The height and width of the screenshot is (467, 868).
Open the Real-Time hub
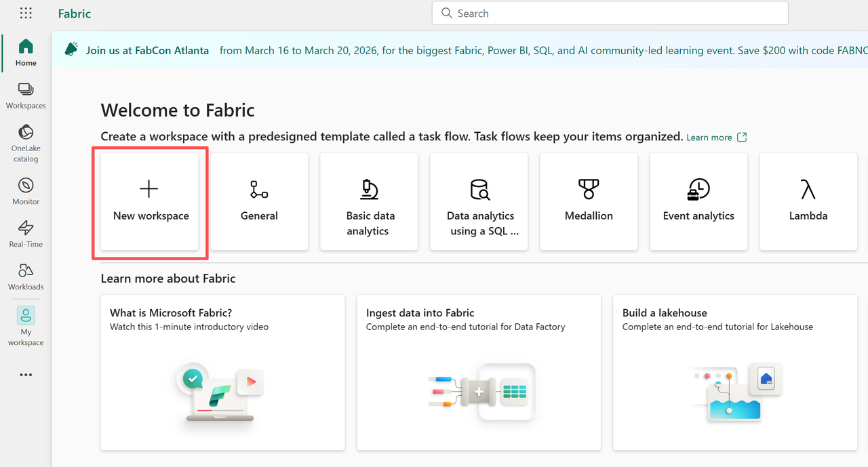(x=26, y=234)
